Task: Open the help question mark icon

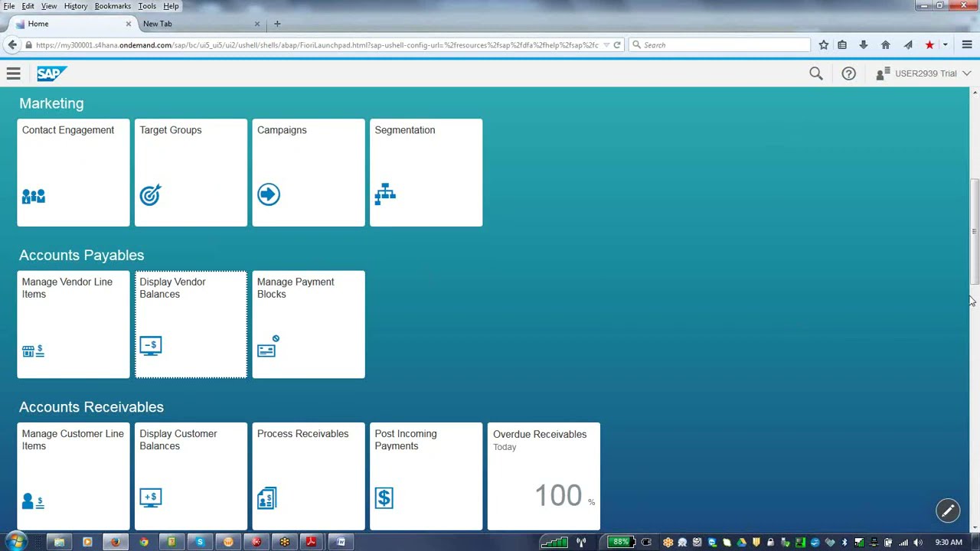Action: (x=848, y=73)
